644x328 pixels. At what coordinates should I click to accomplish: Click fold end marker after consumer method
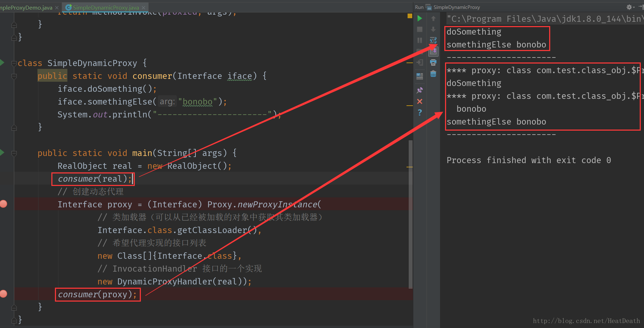pyautogui.click(x=14, y=127)
